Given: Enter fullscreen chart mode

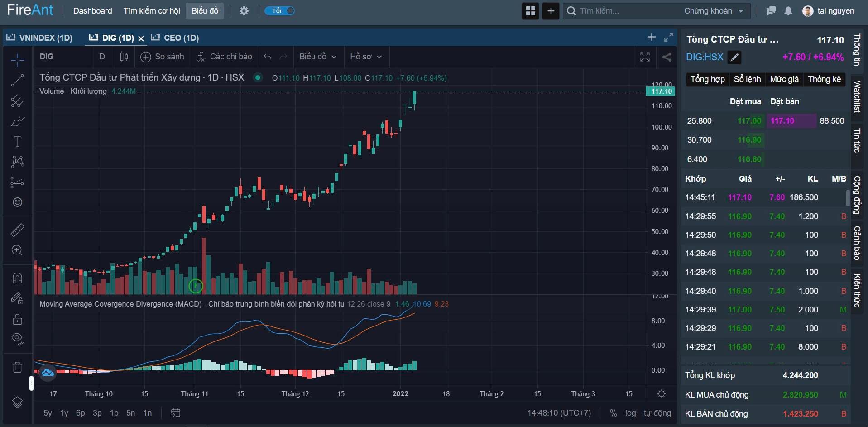Looking at the screenshot, I should point(645,57).
